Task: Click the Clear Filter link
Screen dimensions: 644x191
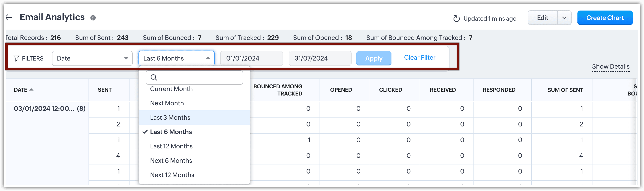Action: click(419, 57)
